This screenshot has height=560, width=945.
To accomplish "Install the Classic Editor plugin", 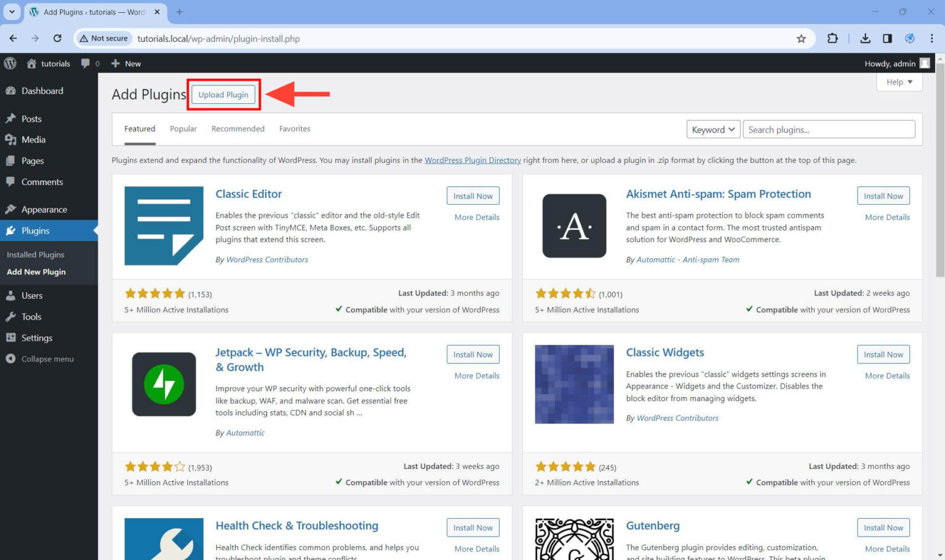I will pos(472,195).
